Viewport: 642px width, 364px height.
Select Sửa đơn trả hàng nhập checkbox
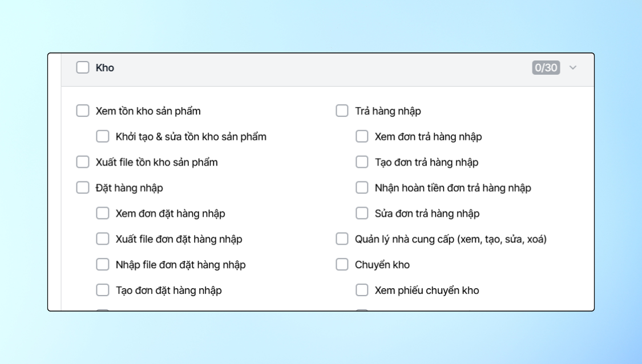(362, 213)
